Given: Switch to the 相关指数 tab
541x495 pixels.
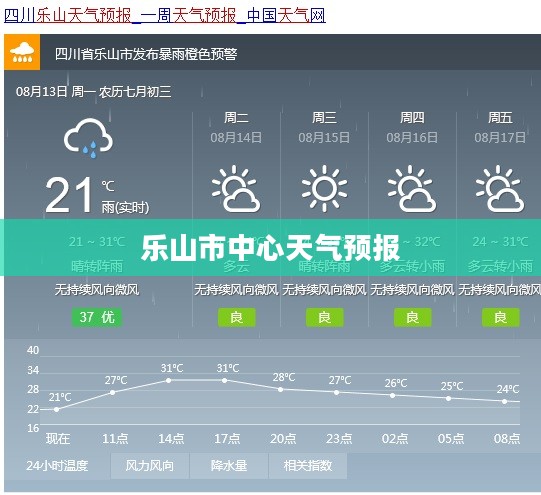Looking at the screenshot, I should click(x=308, y=466).
